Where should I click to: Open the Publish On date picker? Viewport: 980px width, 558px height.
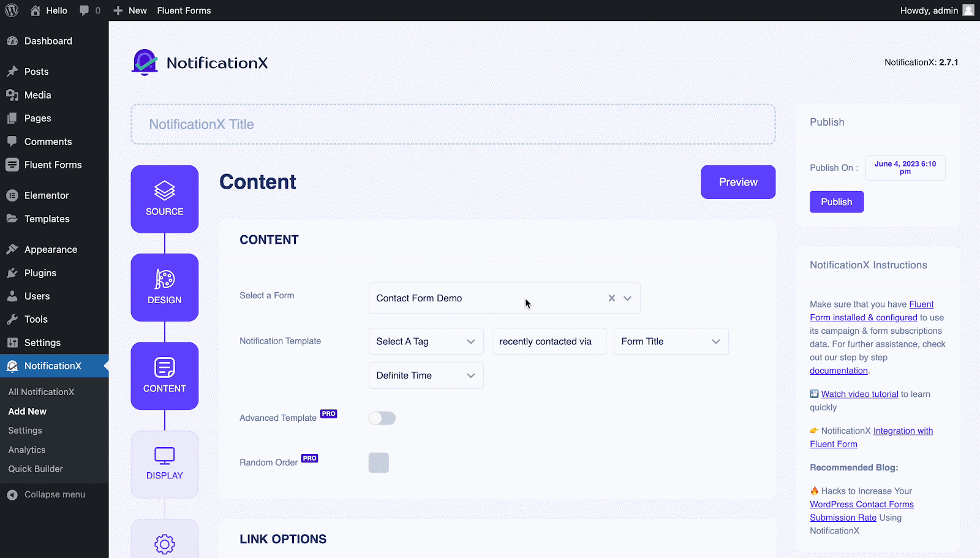tap(905, 168)
